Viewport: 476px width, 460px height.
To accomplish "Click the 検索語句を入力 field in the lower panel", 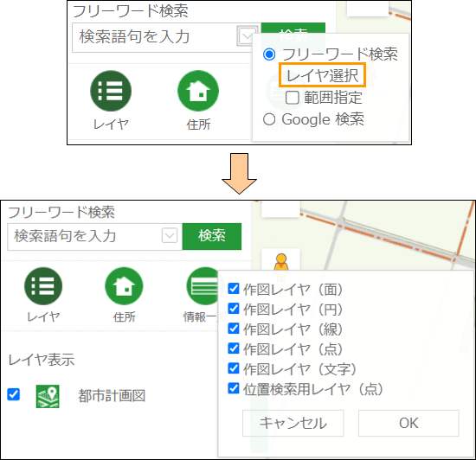I will click(94, 237).
